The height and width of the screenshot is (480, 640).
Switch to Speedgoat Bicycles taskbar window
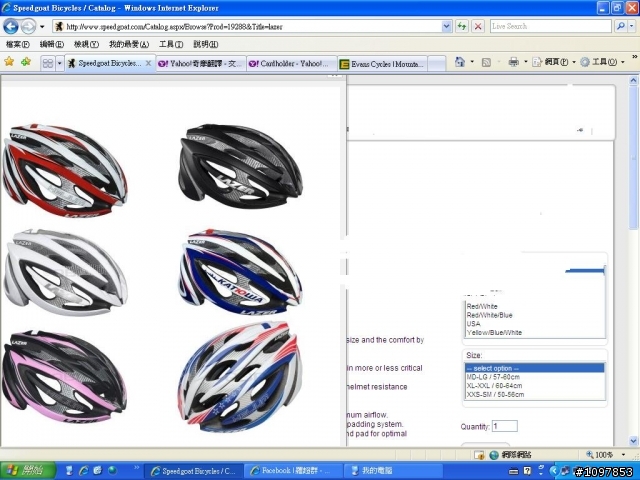point(193,471)
